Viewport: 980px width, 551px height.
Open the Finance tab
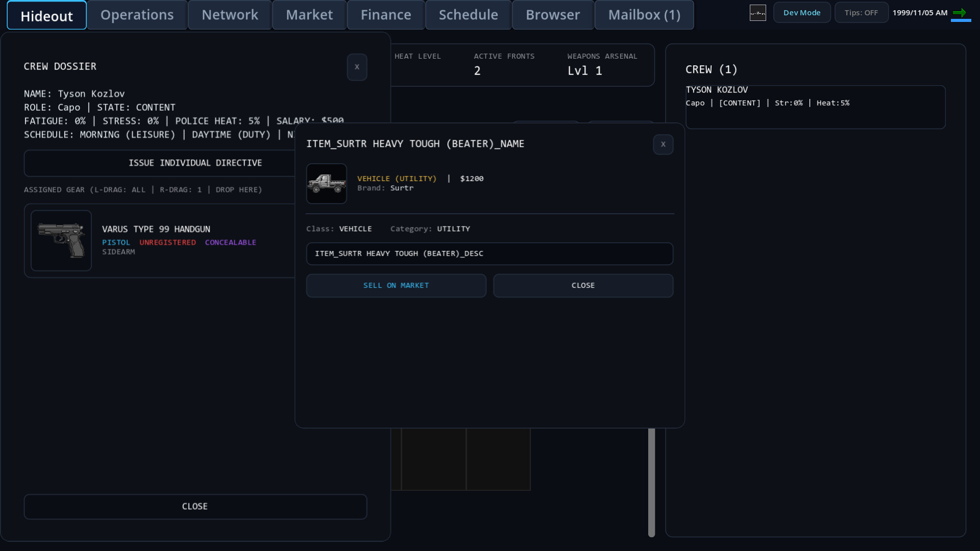pyautogui.click(x=386, y=15)
